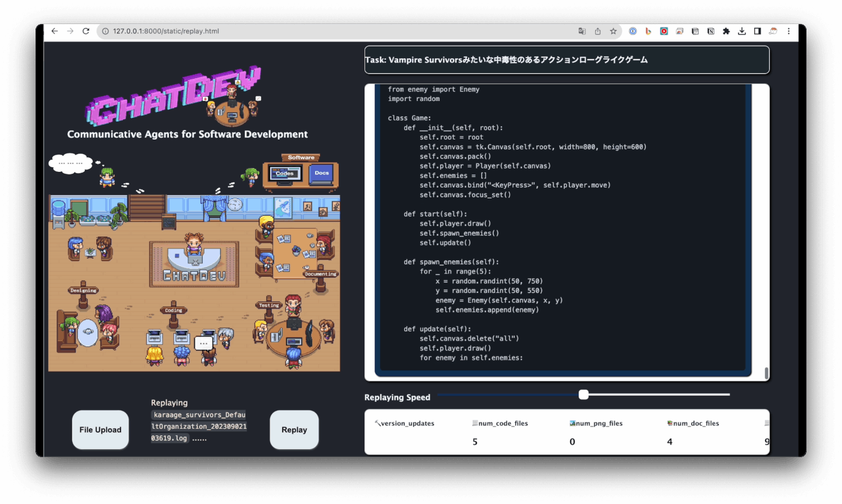842x504 pixels.
Task: Click the 'Replaying' label above the log name
Action: [x=169, y=403]
